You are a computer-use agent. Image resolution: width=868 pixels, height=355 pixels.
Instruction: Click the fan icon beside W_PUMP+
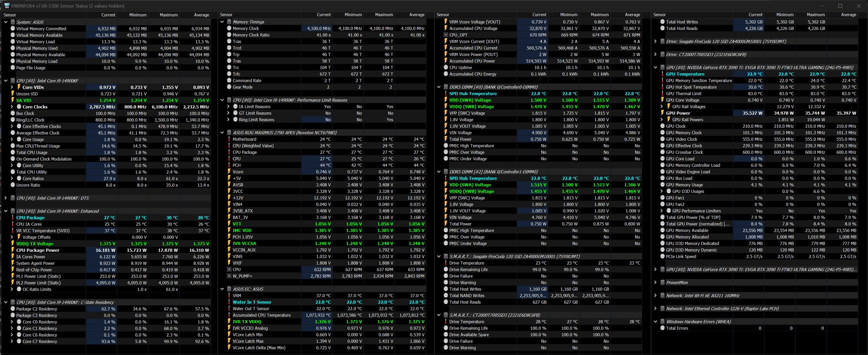coord(229,276)
